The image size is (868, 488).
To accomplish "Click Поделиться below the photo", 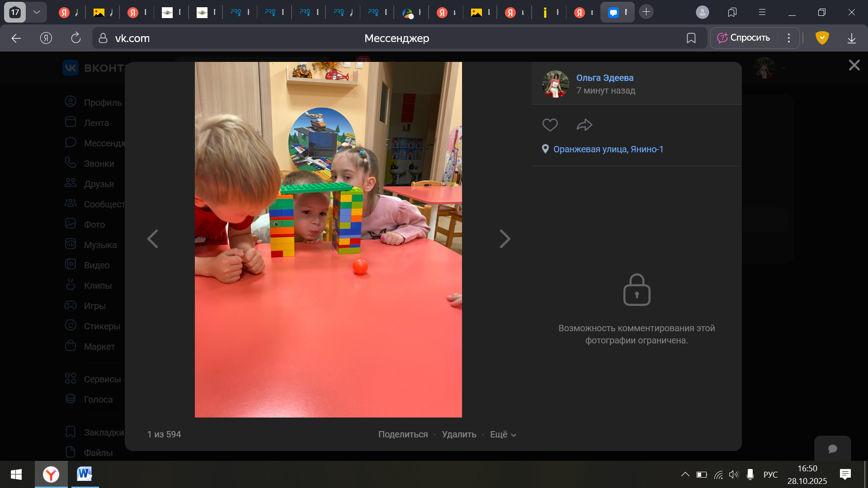I will (403, 434).
